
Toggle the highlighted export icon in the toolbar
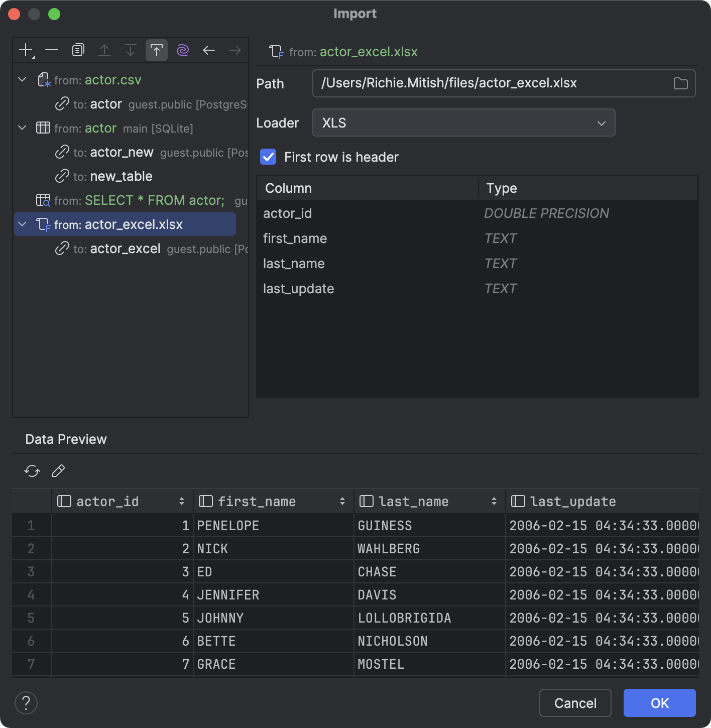pyautogui.click(x=156, y=50)
